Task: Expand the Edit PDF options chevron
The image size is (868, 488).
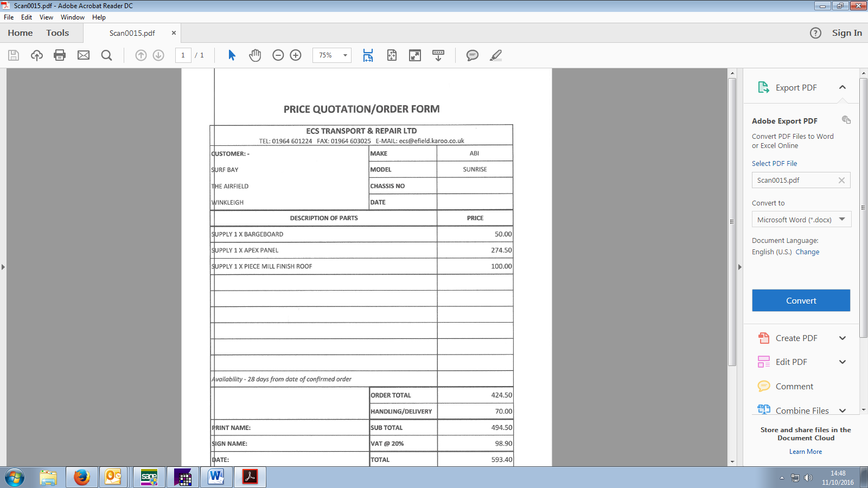Action: pyautogui.click(x=843, y=362)
